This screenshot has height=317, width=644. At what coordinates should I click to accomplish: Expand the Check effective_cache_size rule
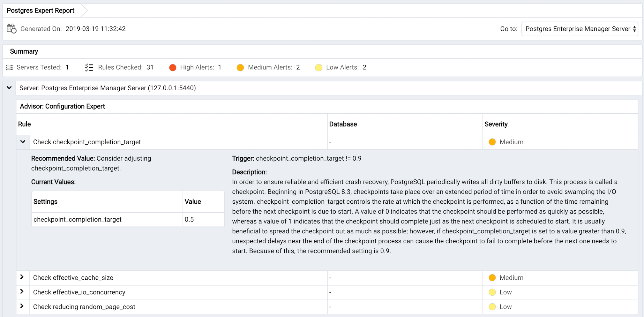22,277
